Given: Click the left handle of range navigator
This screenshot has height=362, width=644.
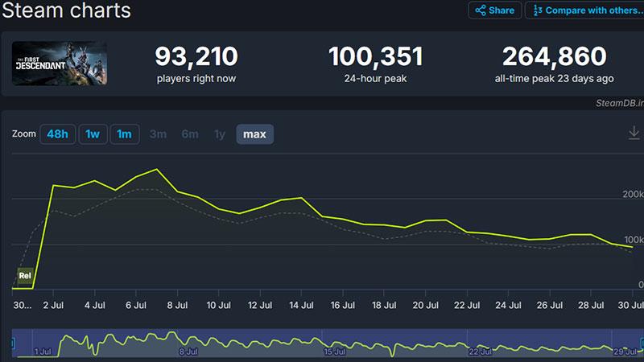Looking at the screenshot, I should [13, 343].
